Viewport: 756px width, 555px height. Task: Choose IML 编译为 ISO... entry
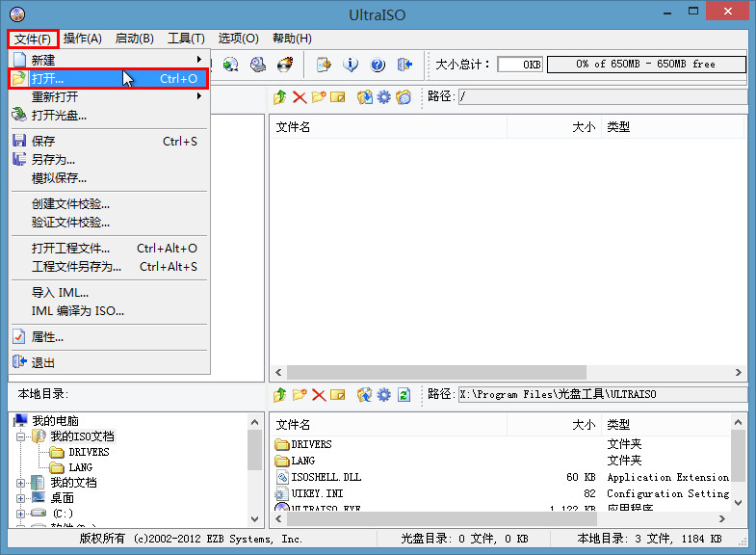(109, 311)
